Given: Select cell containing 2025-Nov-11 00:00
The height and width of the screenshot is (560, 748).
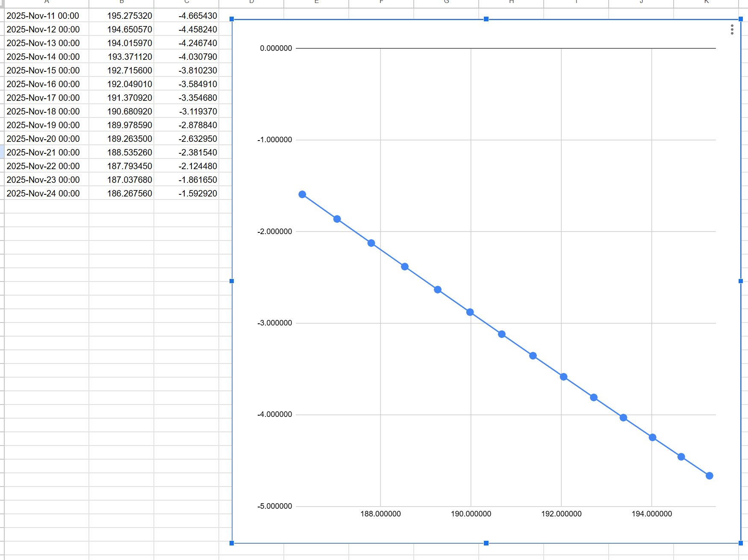Looking at the screenshot, I should (46, 16).
